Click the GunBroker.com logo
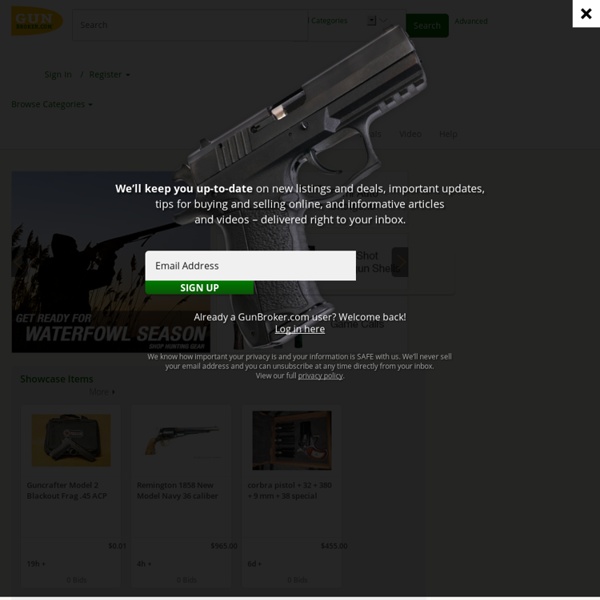Viewport: 600px width, 600px height. click(x=37, y=21)
